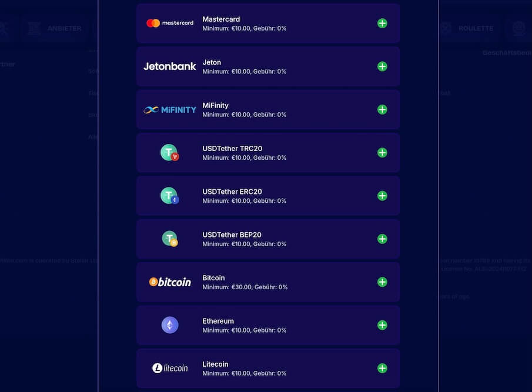Click the USDTether TRC20 coin icon

[170, 153]
